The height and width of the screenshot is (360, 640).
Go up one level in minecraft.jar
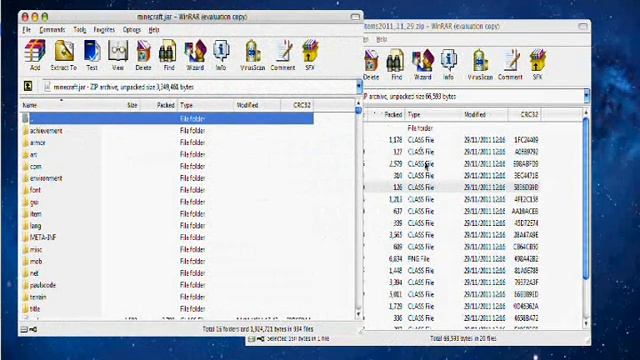point(28,86)
